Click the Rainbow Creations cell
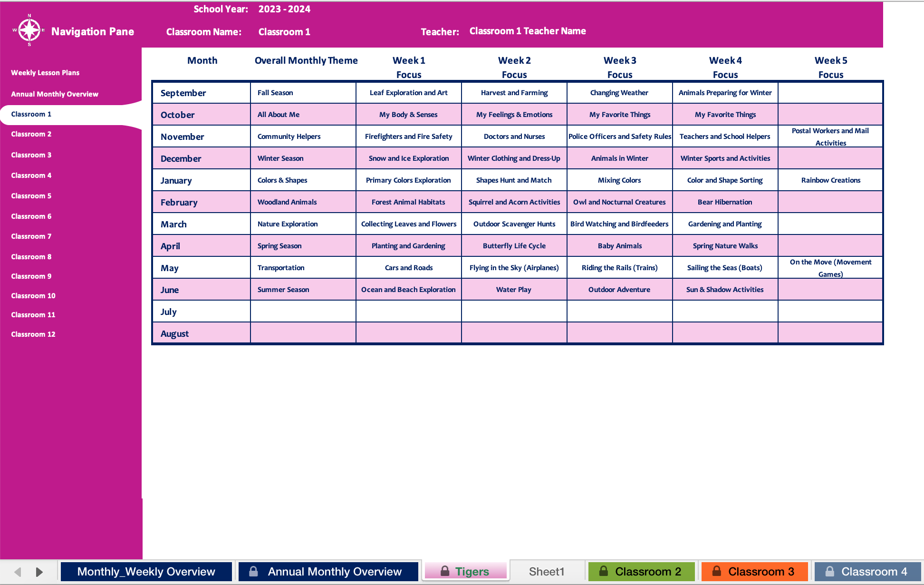 coord(830,180)
